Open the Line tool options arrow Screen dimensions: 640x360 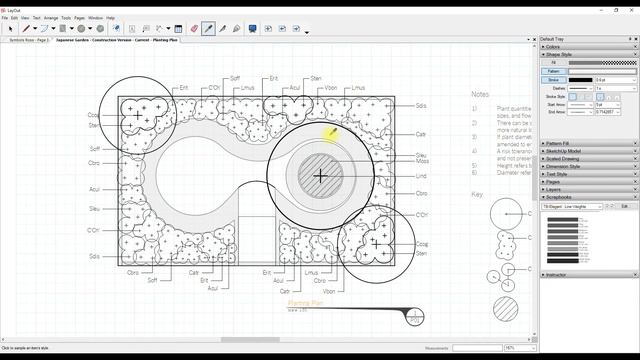[35, 29]
